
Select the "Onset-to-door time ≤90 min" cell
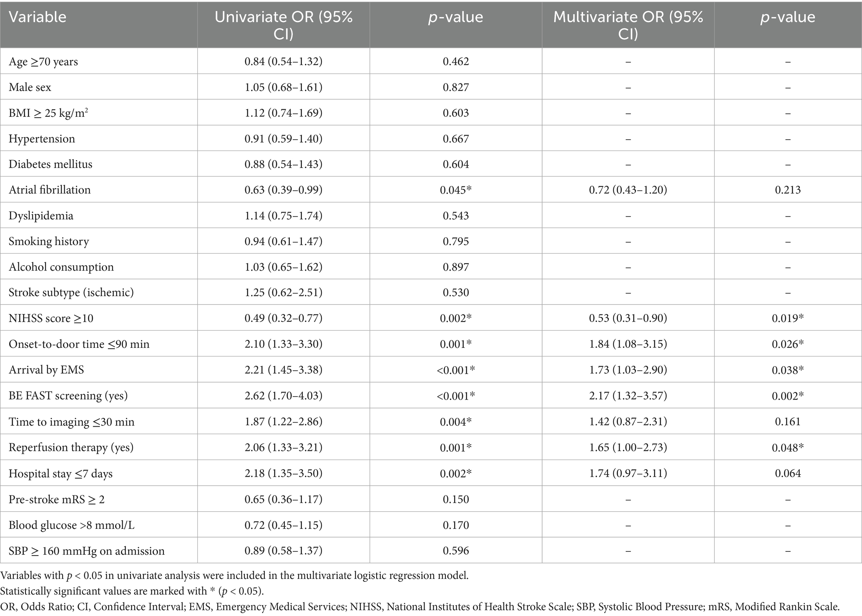[x=79, y=344]
